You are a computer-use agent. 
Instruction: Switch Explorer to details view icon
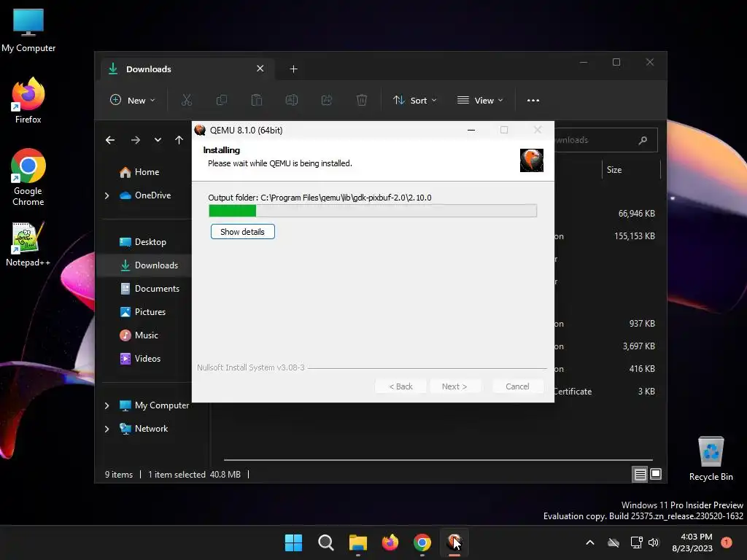point(640,474)
